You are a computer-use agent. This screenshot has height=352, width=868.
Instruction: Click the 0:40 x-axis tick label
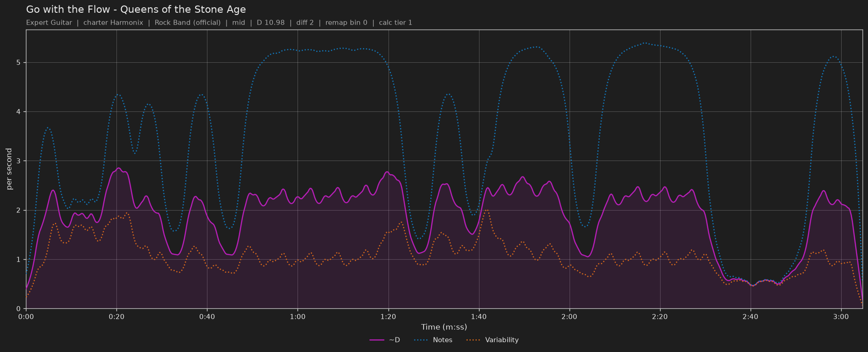[207, 317]
